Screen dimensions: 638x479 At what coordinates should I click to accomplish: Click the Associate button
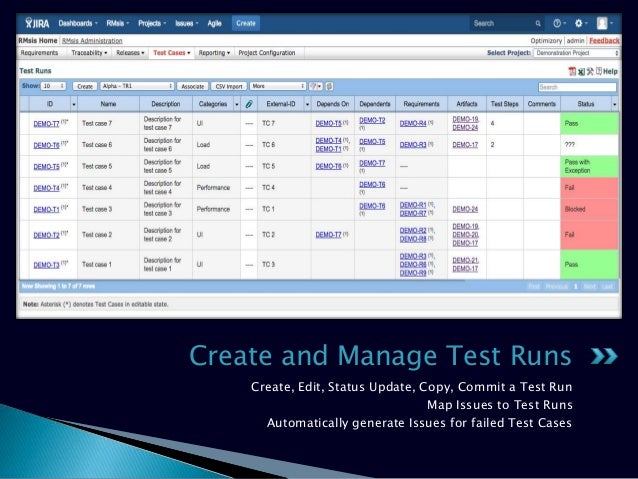tap(192, 86)
